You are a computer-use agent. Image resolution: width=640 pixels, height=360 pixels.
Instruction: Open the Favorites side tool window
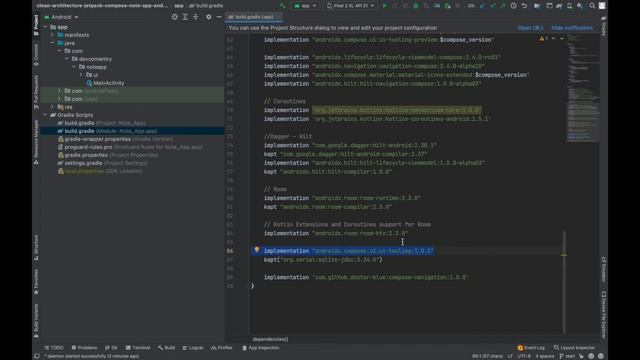36,282
